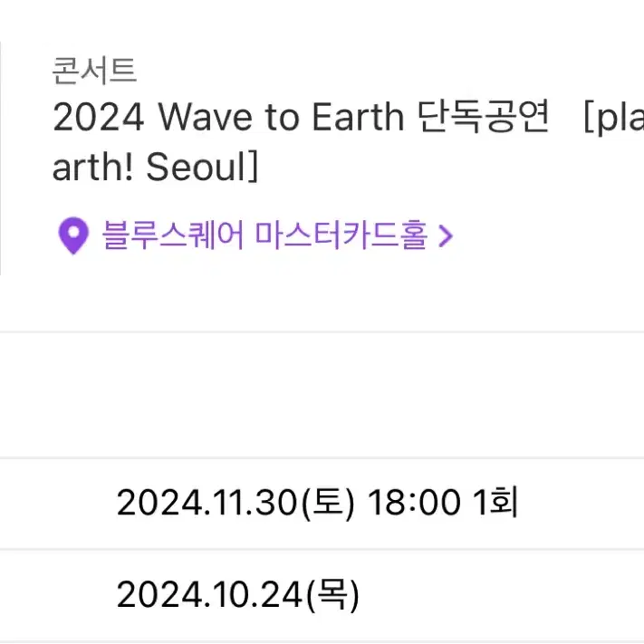Select the 2024.10.24(목) date row

[x=322, y=595]
